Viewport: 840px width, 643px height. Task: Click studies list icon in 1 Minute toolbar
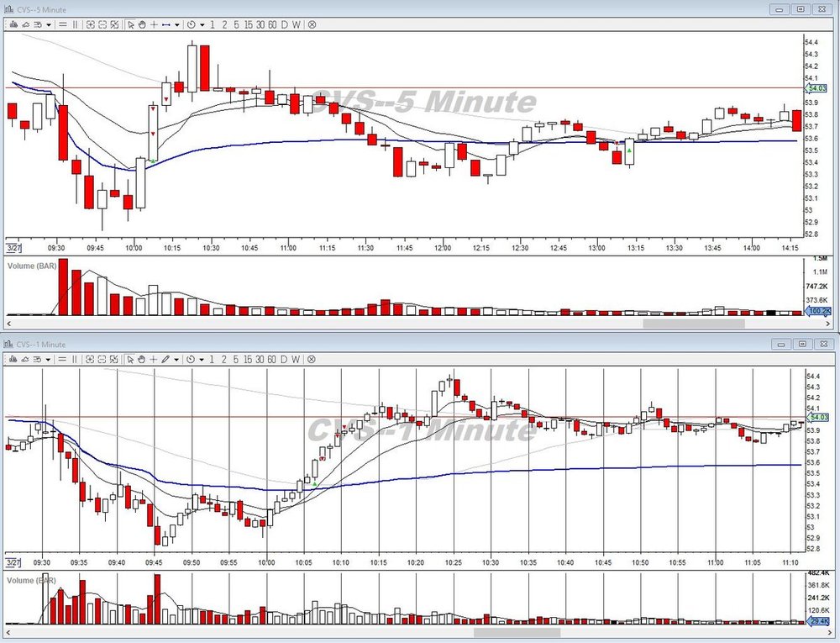click(x=38, y=360)
